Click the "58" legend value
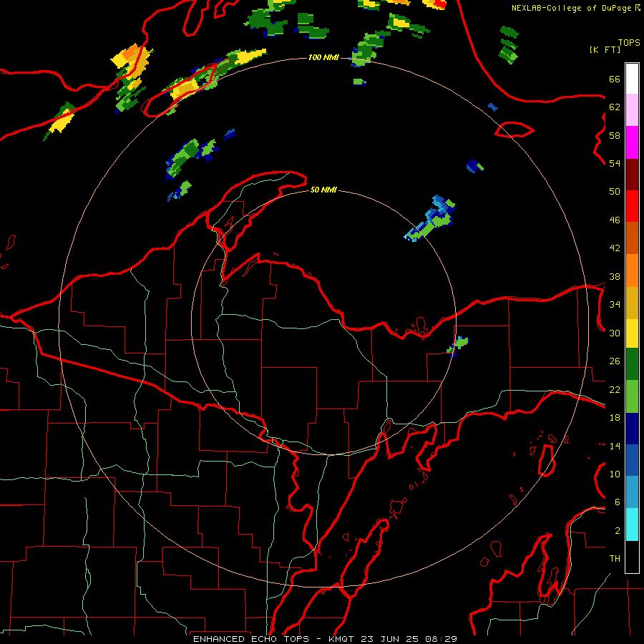Viewport: 644px width, 644px height. [615, 135]
